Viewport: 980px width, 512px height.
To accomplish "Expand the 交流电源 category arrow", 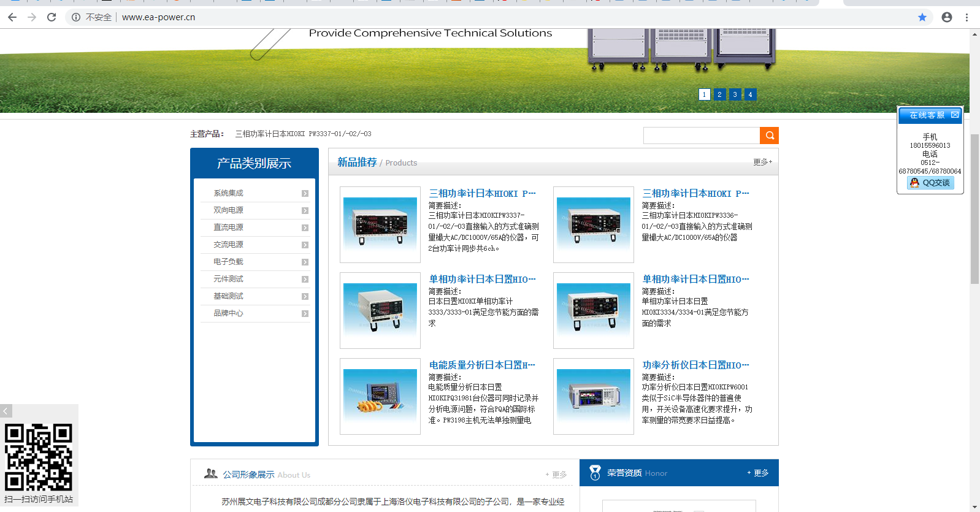I will [305, 245].
